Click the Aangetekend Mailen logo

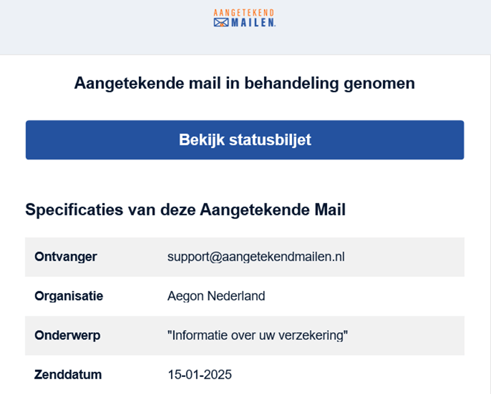[x=244, y=18]
